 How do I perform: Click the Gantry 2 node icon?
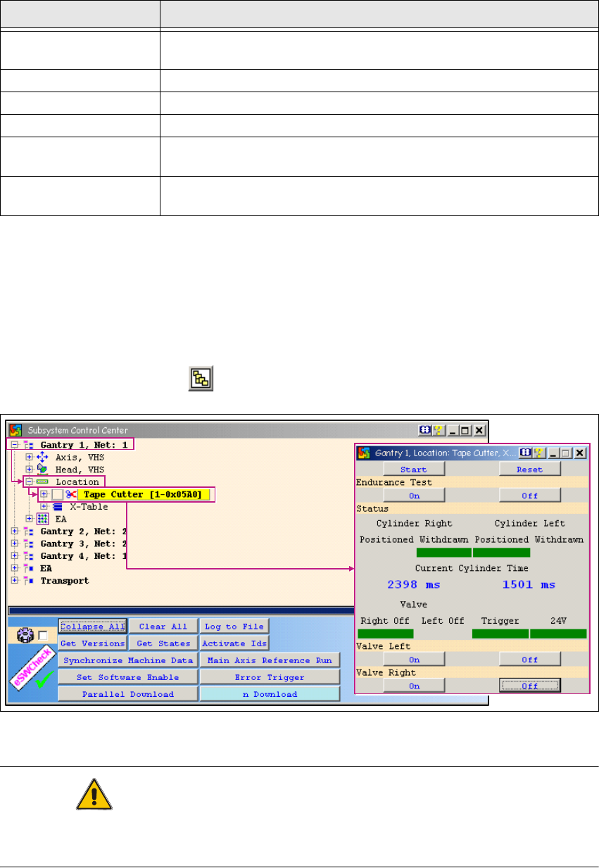[x=27, y=532]
